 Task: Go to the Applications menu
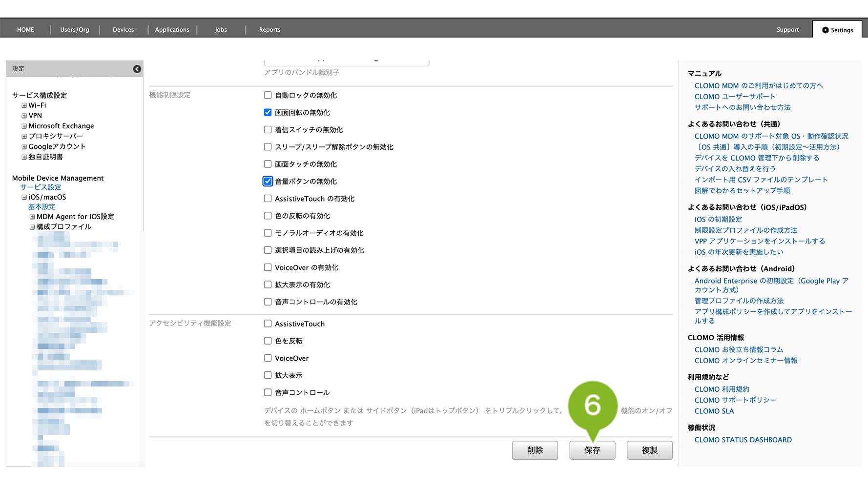[172, 30]
